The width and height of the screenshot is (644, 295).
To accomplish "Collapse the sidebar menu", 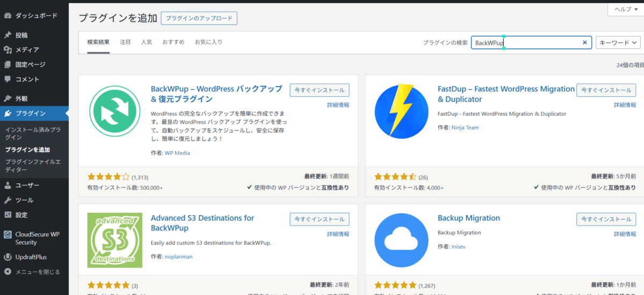I will [x=38, y=272].
